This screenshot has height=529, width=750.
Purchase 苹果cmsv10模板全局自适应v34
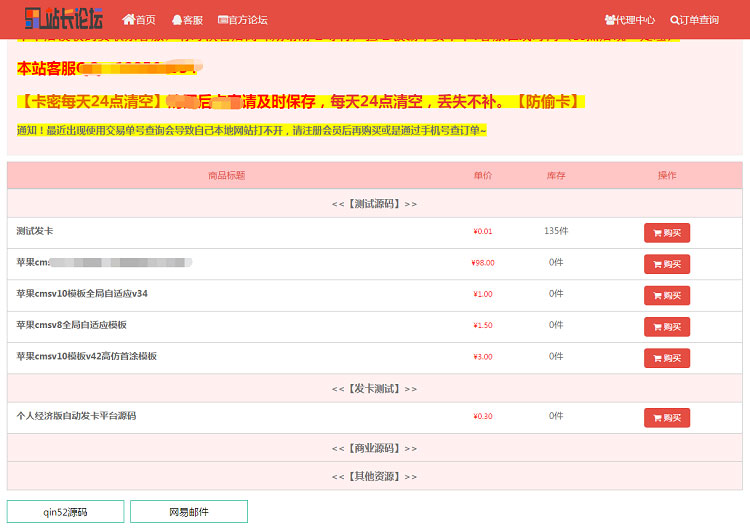666,295
